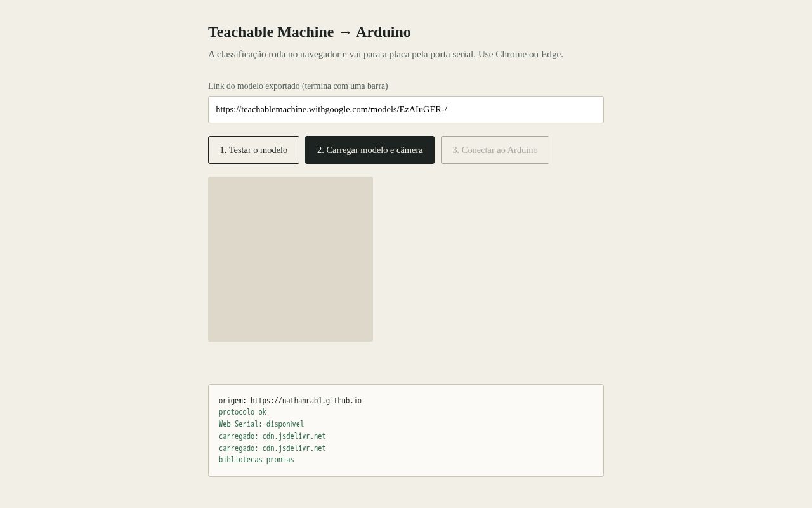The image size is (812, 508).
Task: Click the 'Link do modelo exportado' label
Action: 298,86
